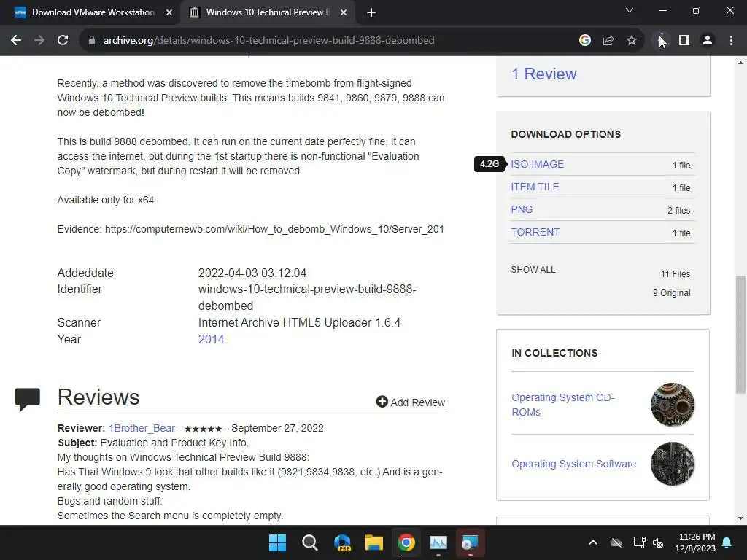The width and height of the screenshot is (747, 560).
Task: Click Add Review button
Action: [411, 402]
